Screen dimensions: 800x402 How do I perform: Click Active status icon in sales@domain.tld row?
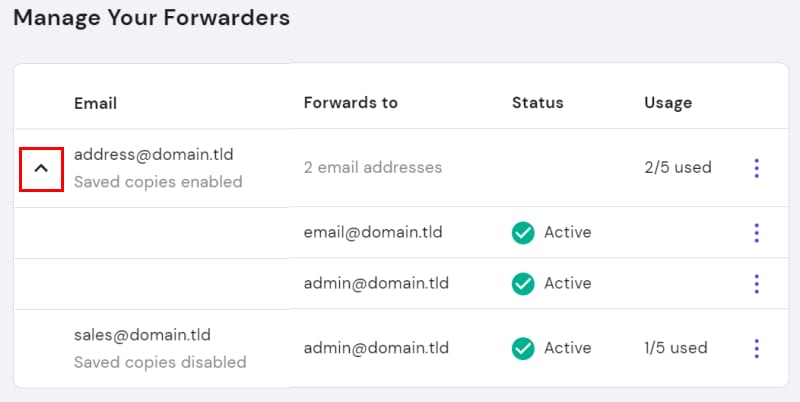coord(523,349)
